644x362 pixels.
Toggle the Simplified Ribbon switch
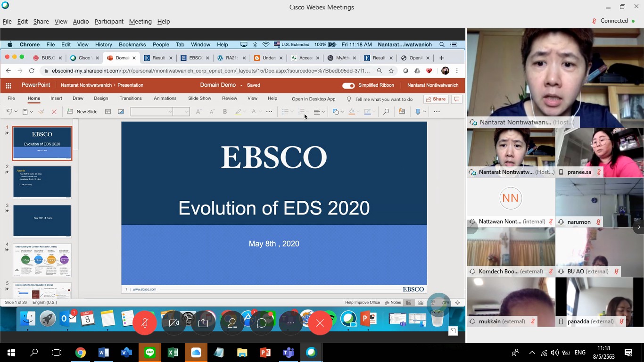coord(348,85)
